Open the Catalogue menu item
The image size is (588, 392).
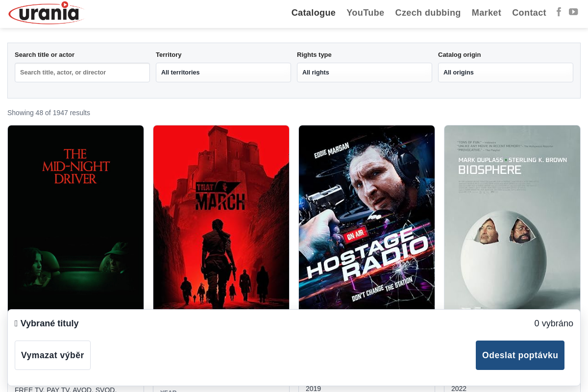(314, 13)
